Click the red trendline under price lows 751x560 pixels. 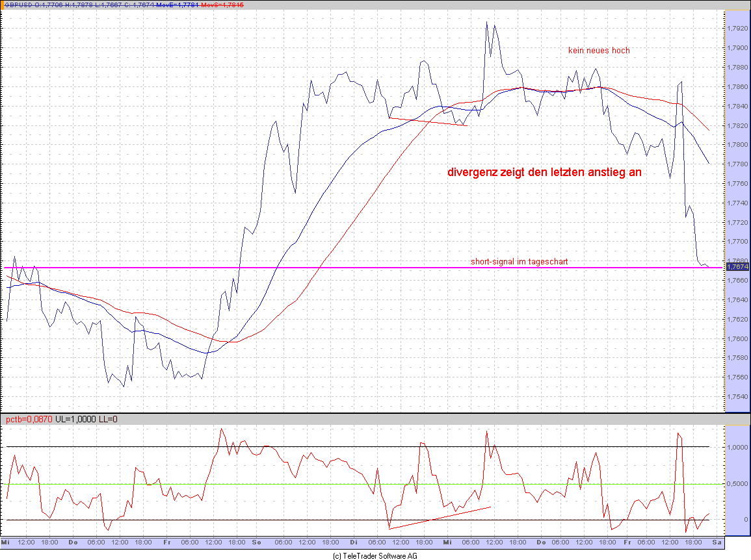point(428,121)
